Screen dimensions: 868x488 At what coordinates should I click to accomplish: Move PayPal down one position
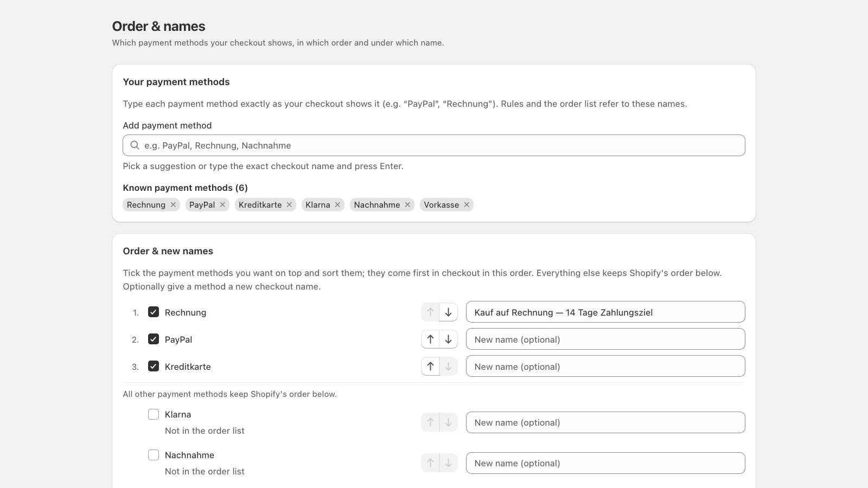click(x=449, y=339)
